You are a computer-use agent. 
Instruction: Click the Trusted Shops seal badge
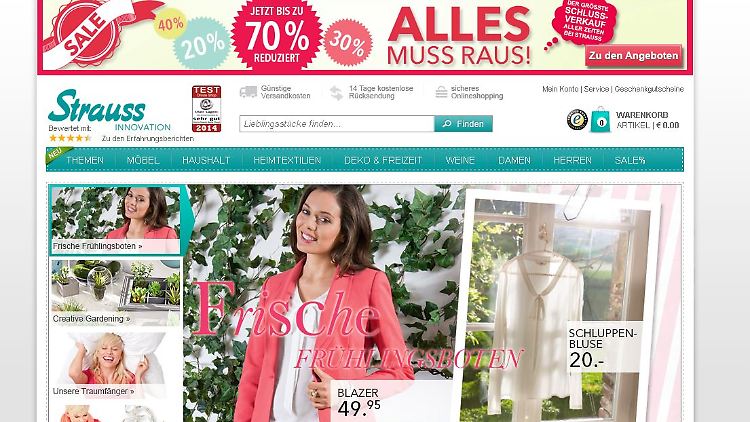(577, 120)
